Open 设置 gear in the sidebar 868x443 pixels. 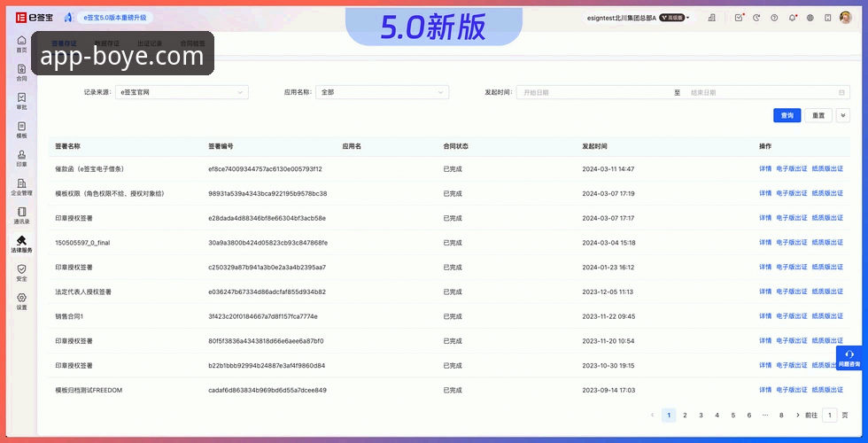point(21,301)
